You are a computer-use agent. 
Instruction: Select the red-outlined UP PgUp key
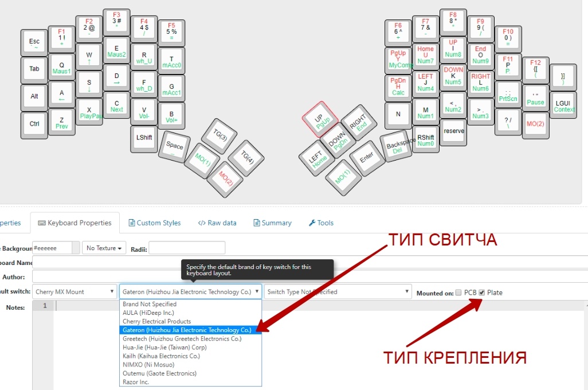click(320, 119)
